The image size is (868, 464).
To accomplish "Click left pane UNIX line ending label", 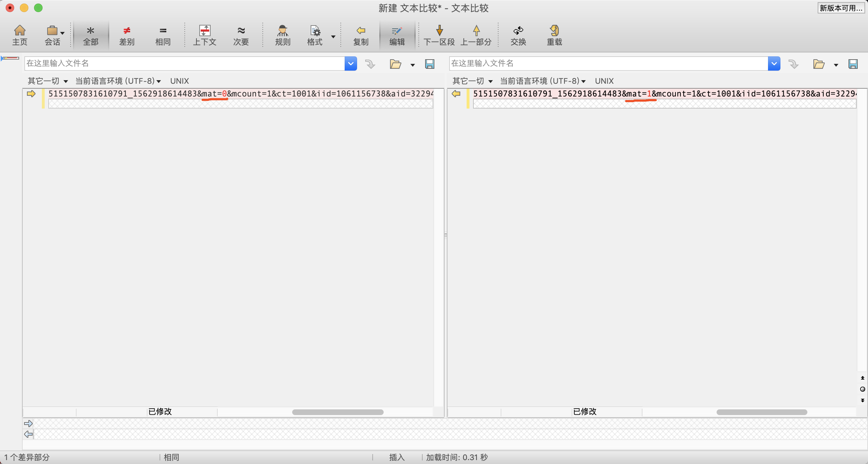I will coord(179,81).
